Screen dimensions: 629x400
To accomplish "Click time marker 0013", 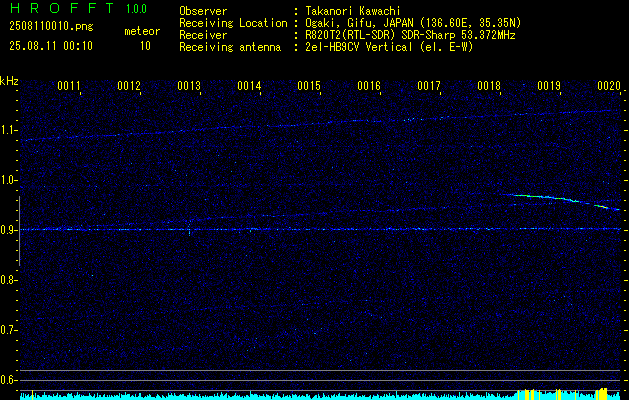I will point(189,85).
